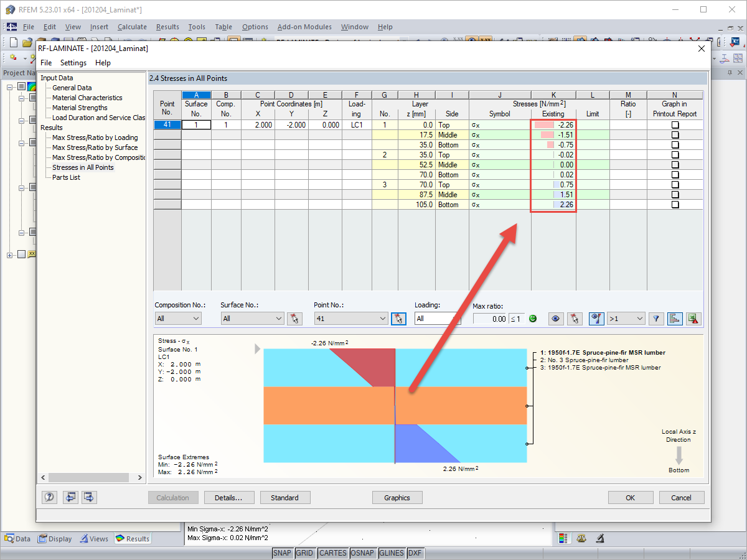The width and height of the screenshot is (747, 560).
Task: Open the ratio threshold dropdown showing >1
Action: (625, 319)
